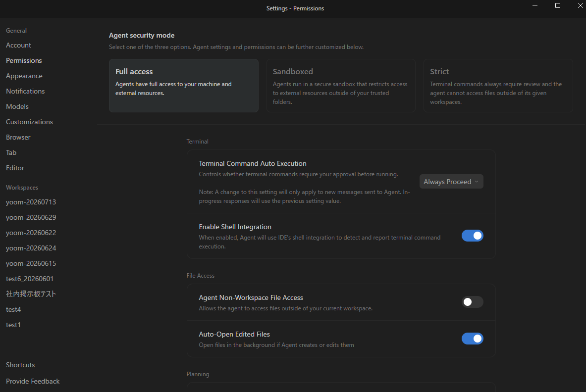Enable Agent Non-Workspace File Access

pyautogui.click(x=473, y=301)
